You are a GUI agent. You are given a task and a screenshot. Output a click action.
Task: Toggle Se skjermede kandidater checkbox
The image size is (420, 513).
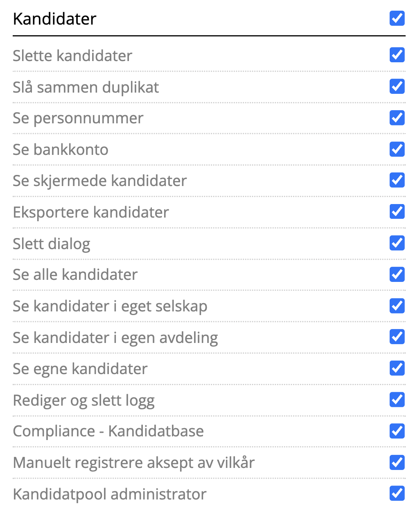tap(397, 180)
